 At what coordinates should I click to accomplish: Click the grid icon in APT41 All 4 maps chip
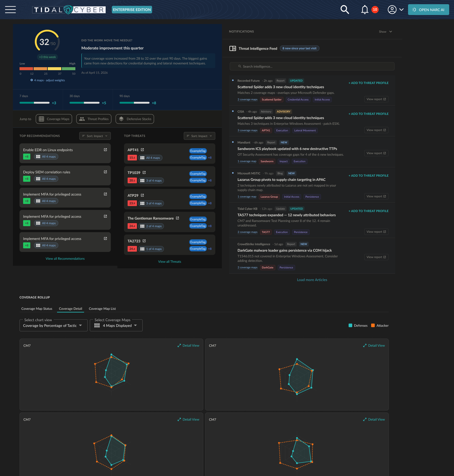pyautogui.click(x=142, y=158)
